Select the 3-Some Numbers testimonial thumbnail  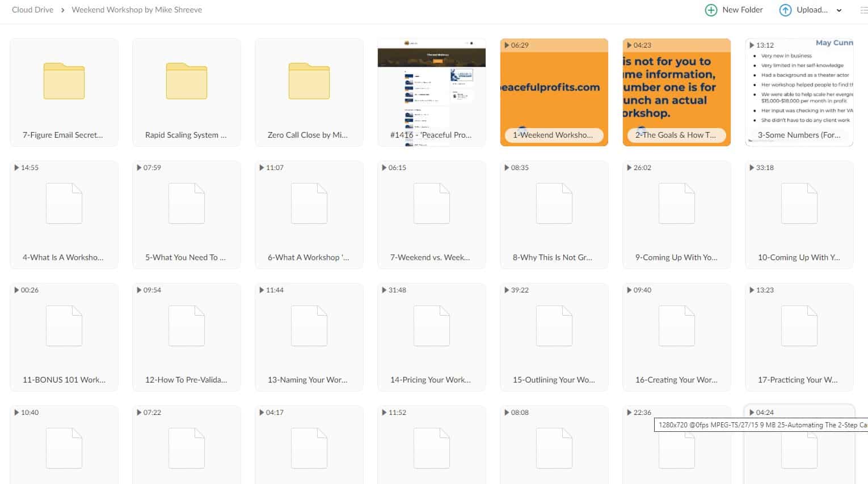tap(799, 91)
